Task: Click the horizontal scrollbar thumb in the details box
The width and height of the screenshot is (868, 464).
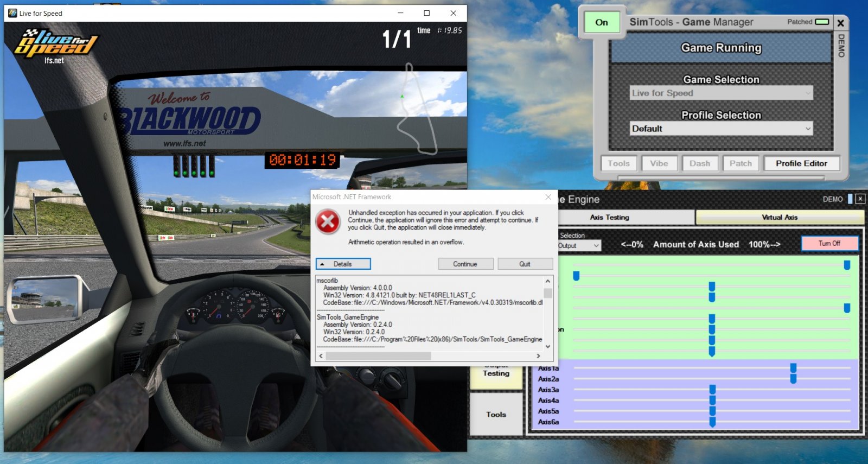Action: 378,356
